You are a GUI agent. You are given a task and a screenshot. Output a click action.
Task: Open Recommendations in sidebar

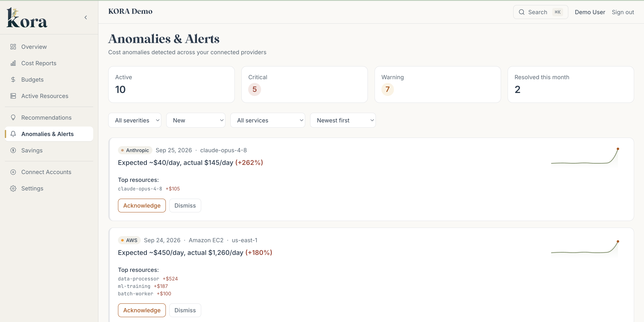tap(49, 118)
